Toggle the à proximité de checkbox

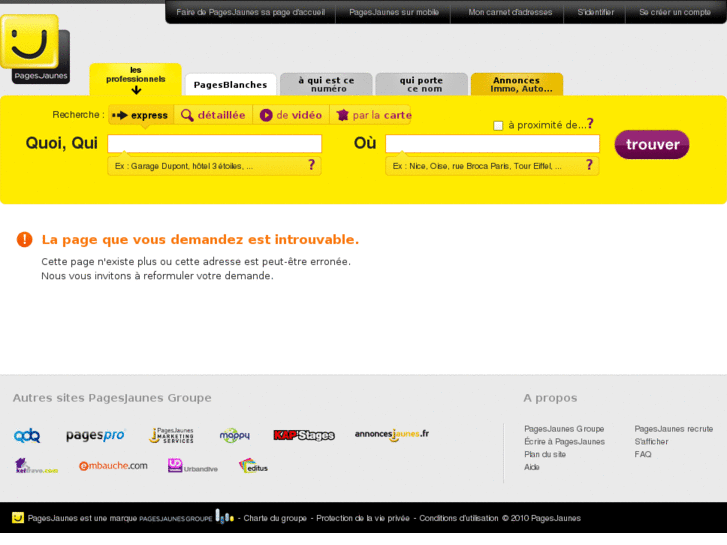tap(498, 126)
